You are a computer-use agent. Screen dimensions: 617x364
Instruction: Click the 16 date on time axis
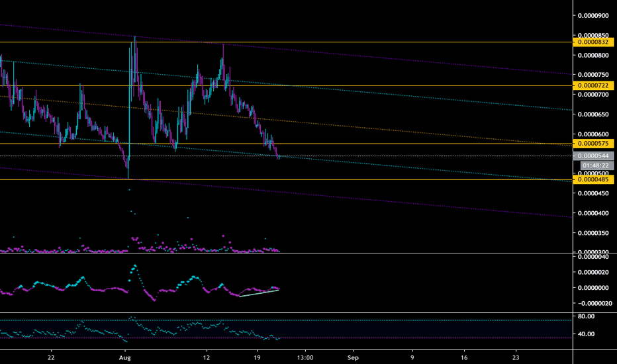point(464,357)
